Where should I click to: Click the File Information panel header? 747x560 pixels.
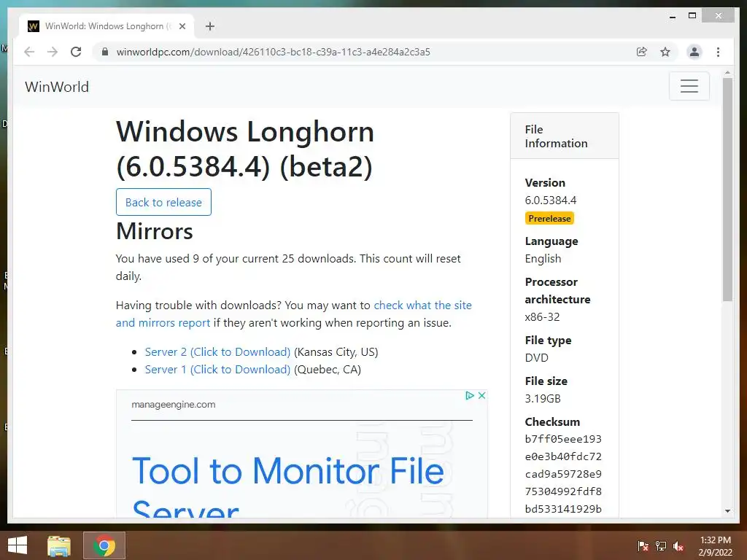[565, 136]
